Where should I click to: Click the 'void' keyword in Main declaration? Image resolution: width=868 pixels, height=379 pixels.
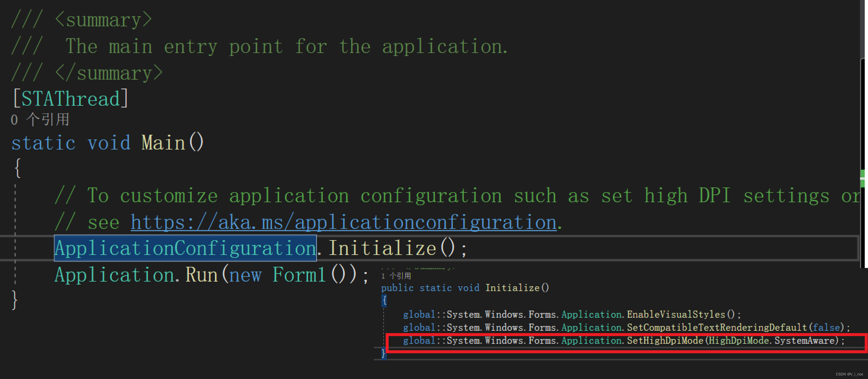pos(109,143)
